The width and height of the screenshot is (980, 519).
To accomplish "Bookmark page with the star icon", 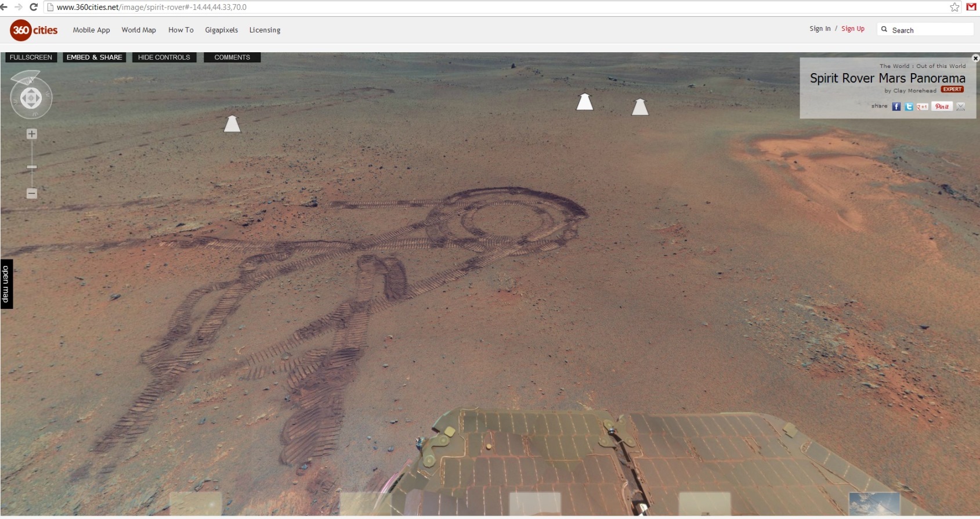I will tap(954, 7).
